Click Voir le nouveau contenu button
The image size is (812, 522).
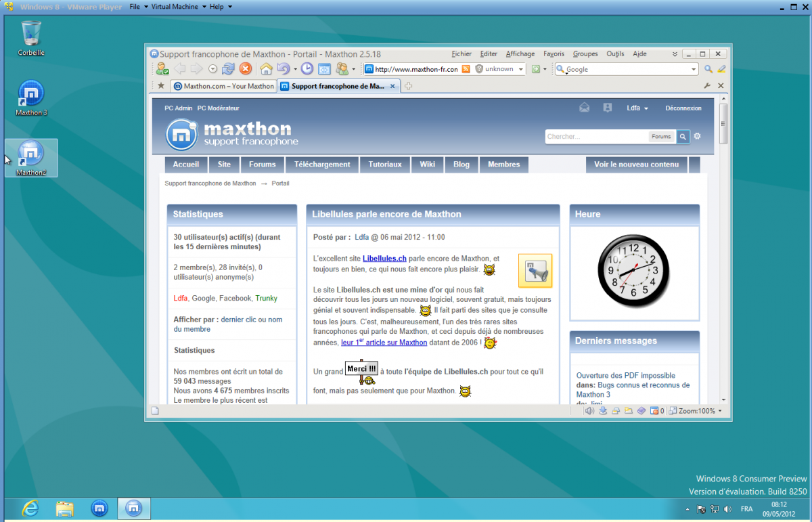(637, 165)
